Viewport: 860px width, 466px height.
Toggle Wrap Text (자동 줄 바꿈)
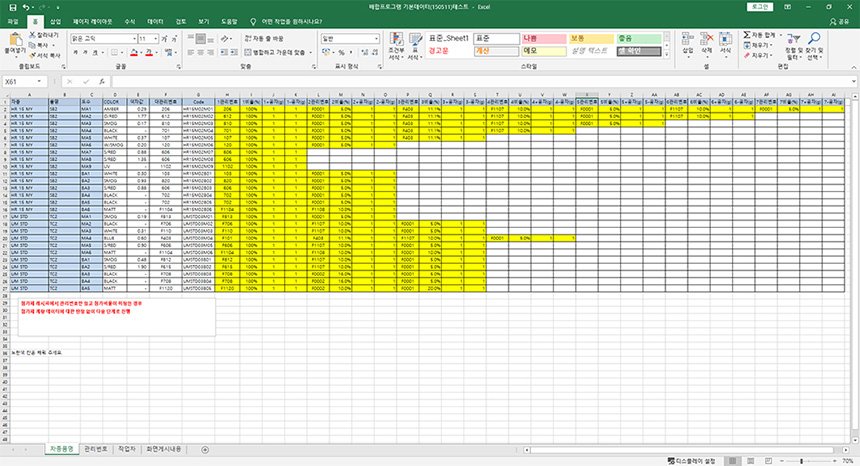[262, 38]
